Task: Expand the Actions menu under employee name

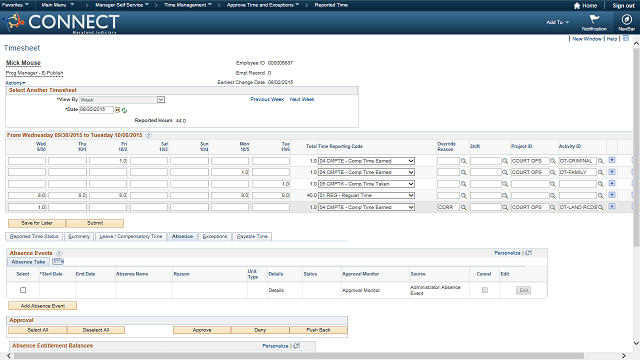Action: tap(15, 83)
